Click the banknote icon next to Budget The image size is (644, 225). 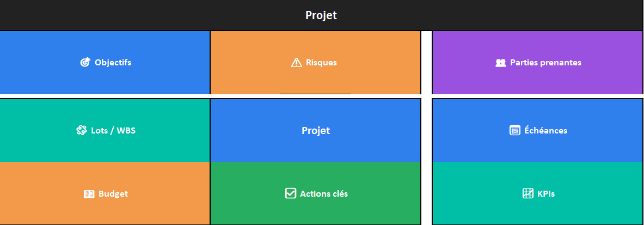(89, 194)
